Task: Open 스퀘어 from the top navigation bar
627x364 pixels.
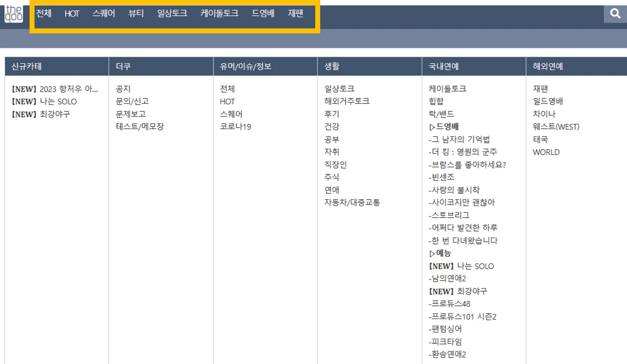Action: pyautogui.click(x=104, y=13)
